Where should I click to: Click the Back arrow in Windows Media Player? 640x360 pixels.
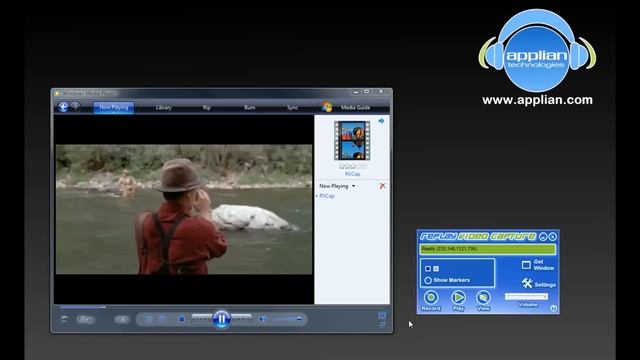pyautogui.click(x=63, y=107)
